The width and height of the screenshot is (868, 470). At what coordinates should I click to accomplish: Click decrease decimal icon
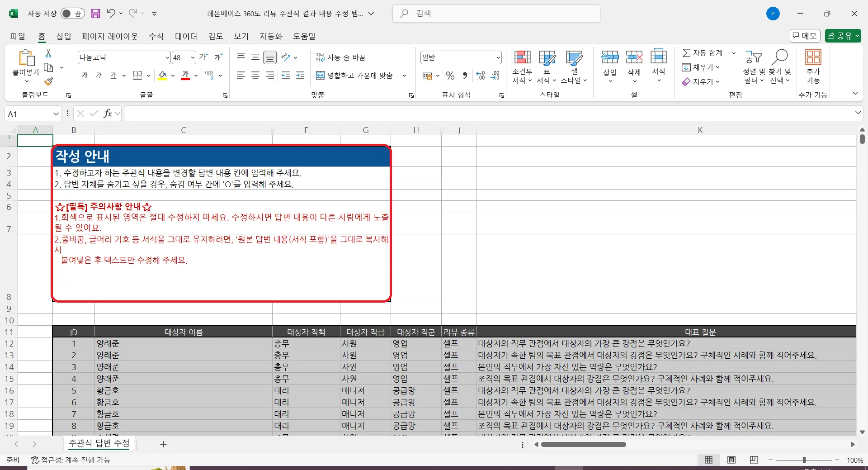(x=495, y=76)
